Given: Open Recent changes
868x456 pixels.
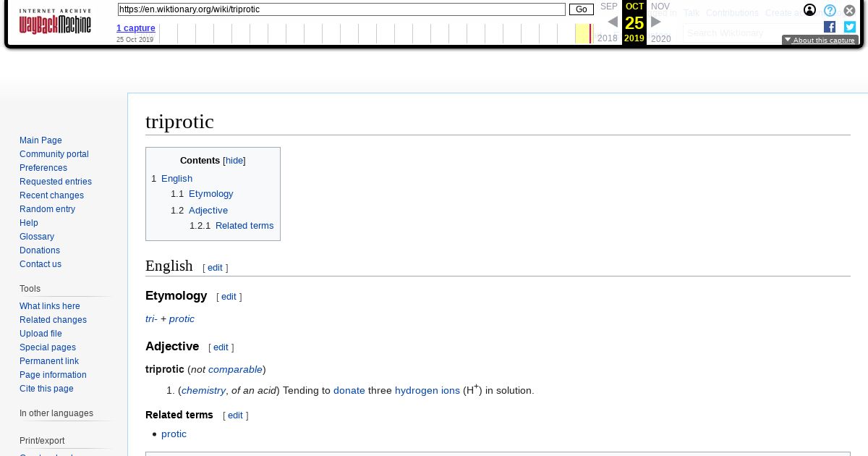Looking at the screenshot, I should [51, 195].
